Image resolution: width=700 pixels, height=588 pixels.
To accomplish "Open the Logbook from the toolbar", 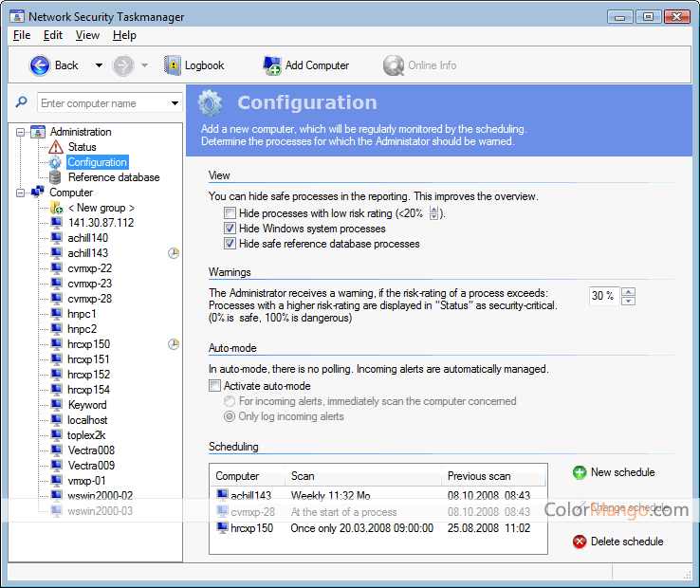I will [194, 65].
